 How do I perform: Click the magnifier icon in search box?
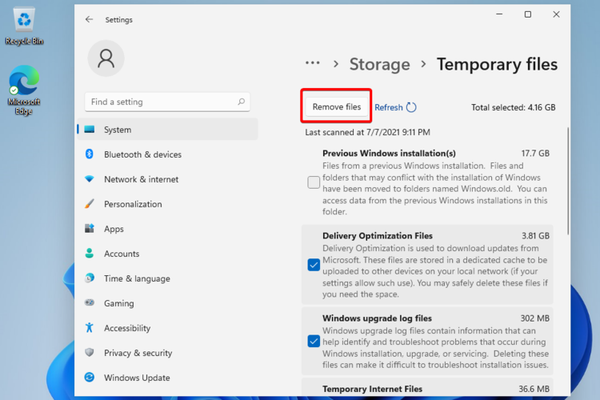(241, 102)
